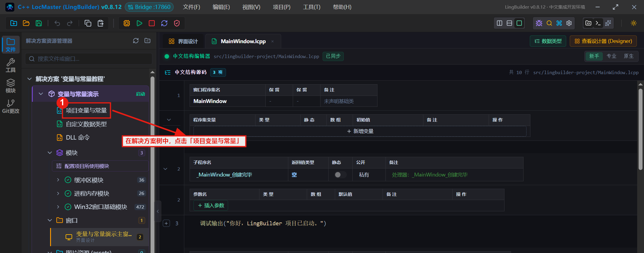Expand the Win32窗口基础模块 node
644x253 pixels.
click(58, 207)
